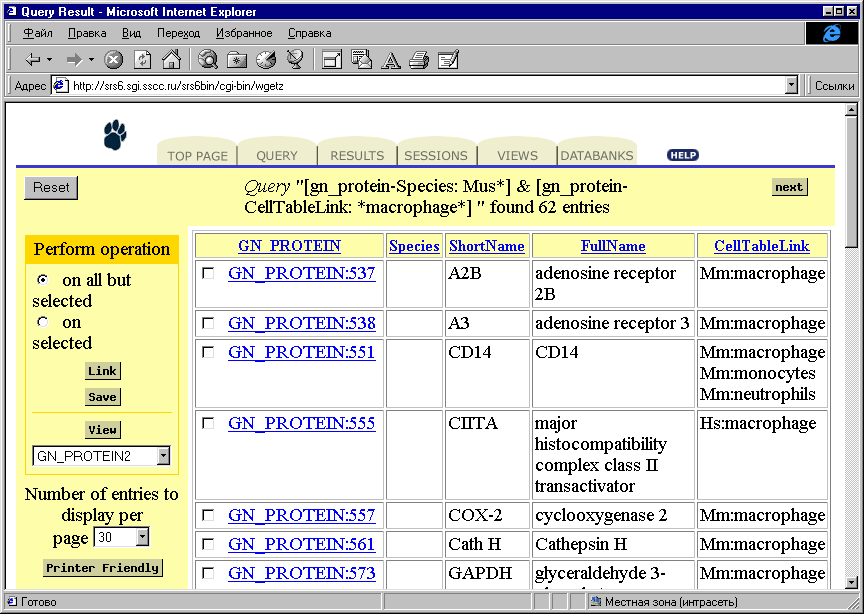The image size is (864, 614).
Task: Click the Reset button
Action: pos(51,187)
